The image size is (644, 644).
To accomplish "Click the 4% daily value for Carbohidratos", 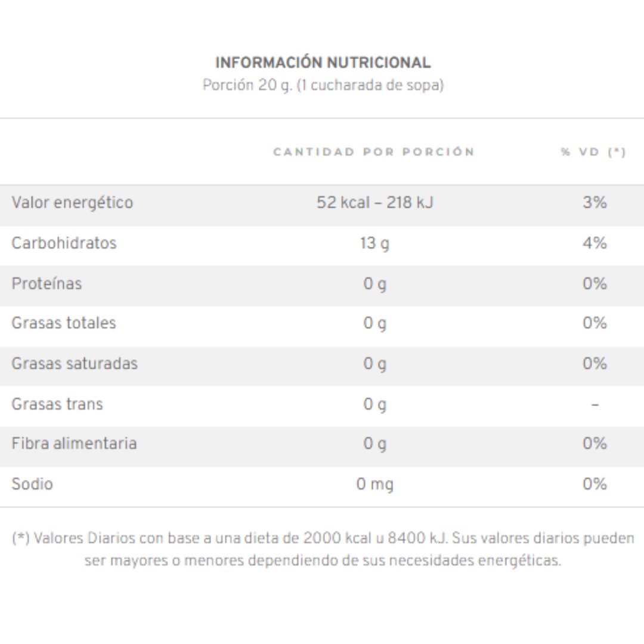I will point(595,243).
